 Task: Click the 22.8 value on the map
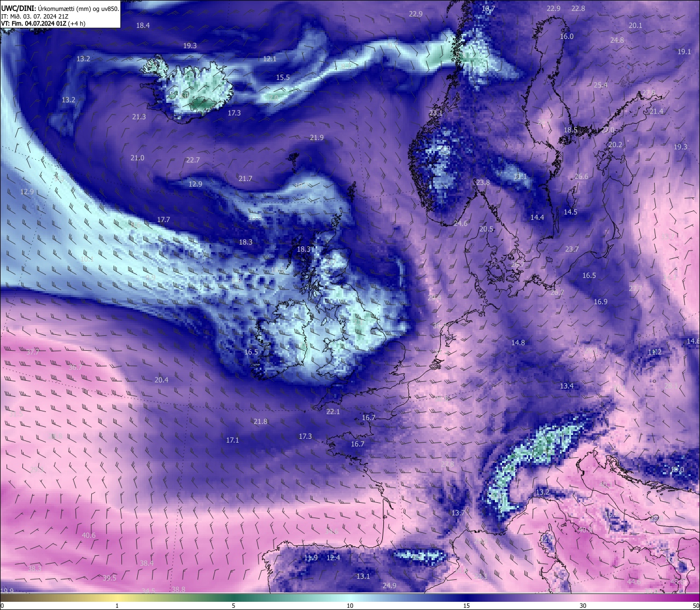pos(578,8)
